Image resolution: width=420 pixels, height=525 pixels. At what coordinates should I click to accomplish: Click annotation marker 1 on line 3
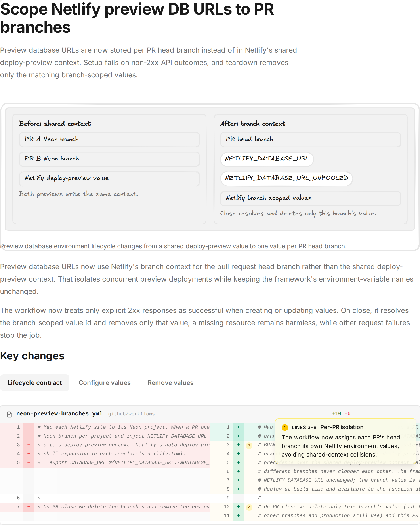click(x=249, y=445)
